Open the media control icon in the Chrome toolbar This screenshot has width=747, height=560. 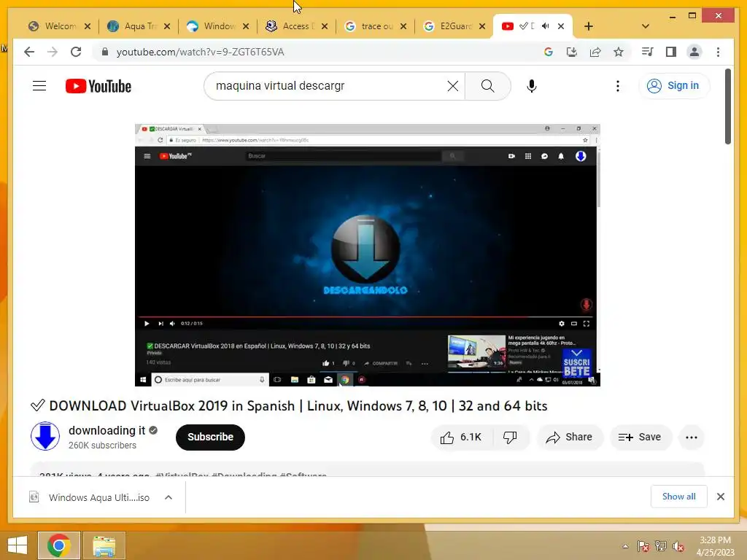[x=648, y=52]
